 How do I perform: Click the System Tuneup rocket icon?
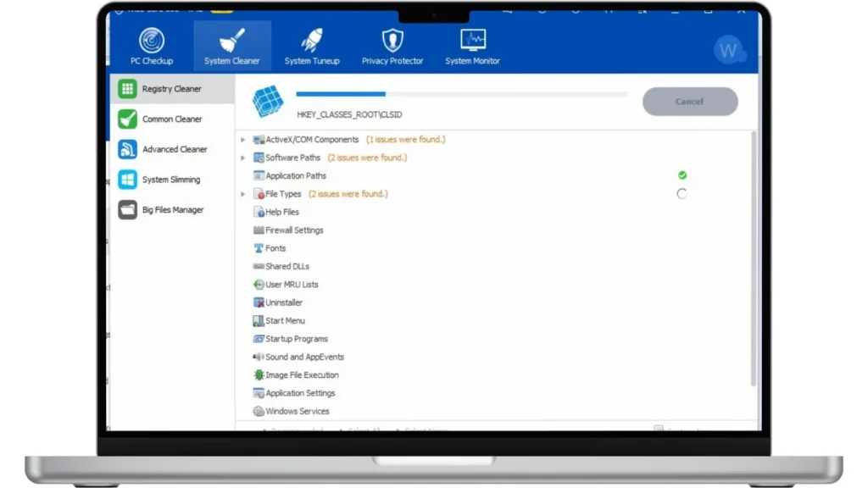click(312, 41)
